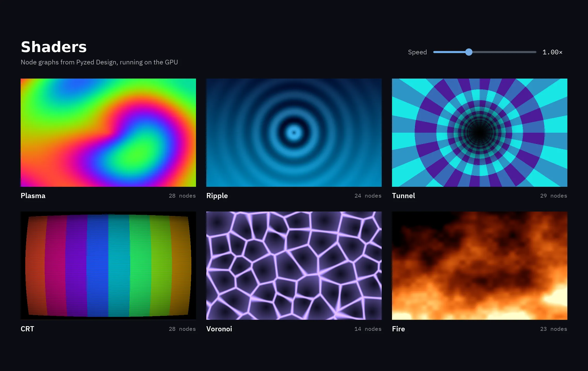This screenshot has height=371, width=588.
Task: Click the 29 nodes count under Tunnel
Action: (554, 196)
